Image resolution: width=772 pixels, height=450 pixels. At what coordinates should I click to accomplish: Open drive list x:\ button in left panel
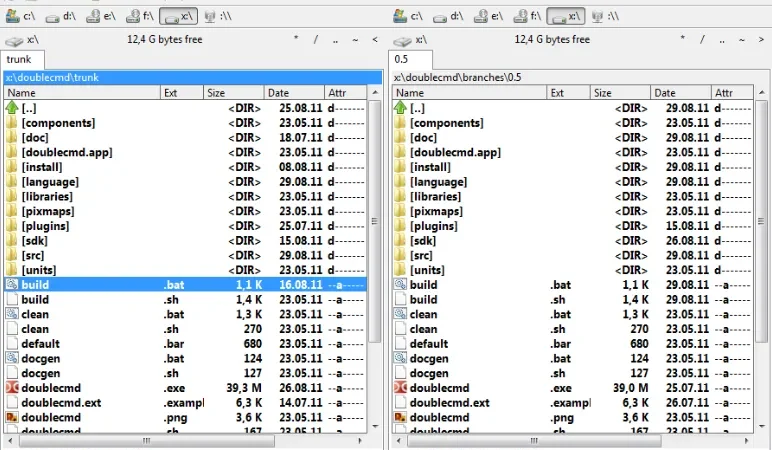[21, 40]
